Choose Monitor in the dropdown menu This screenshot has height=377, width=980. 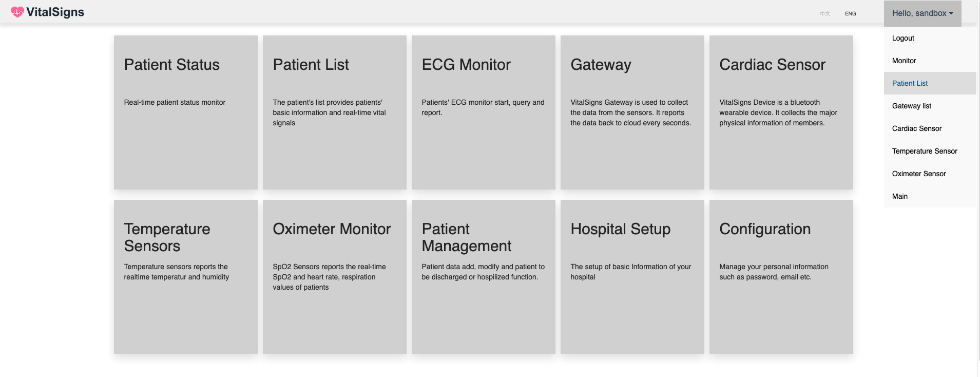930,61
